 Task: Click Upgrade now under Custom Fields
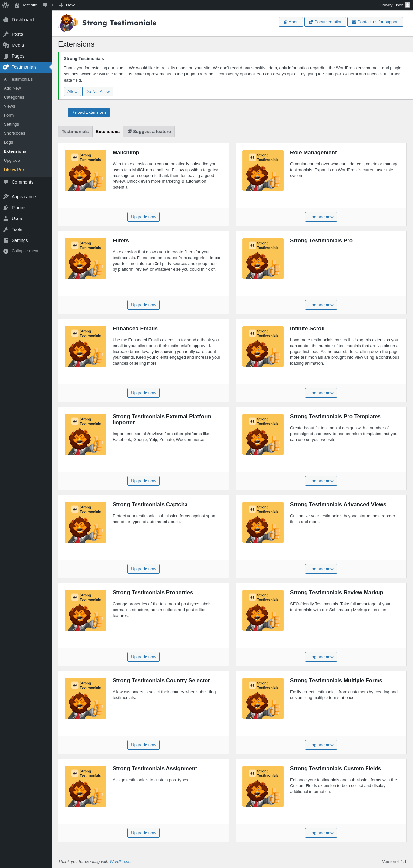coord(321,833)
